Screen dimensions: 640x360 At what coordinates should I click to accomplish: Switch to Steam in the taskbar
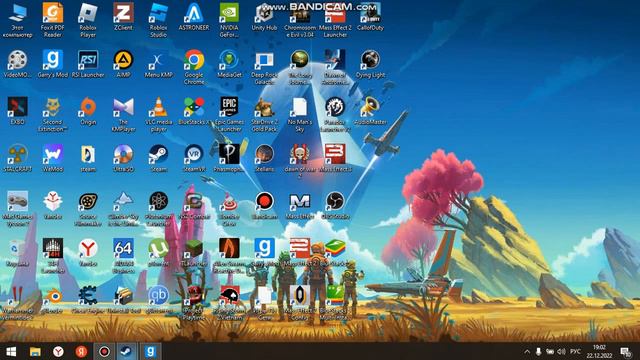tap(127, 351)
